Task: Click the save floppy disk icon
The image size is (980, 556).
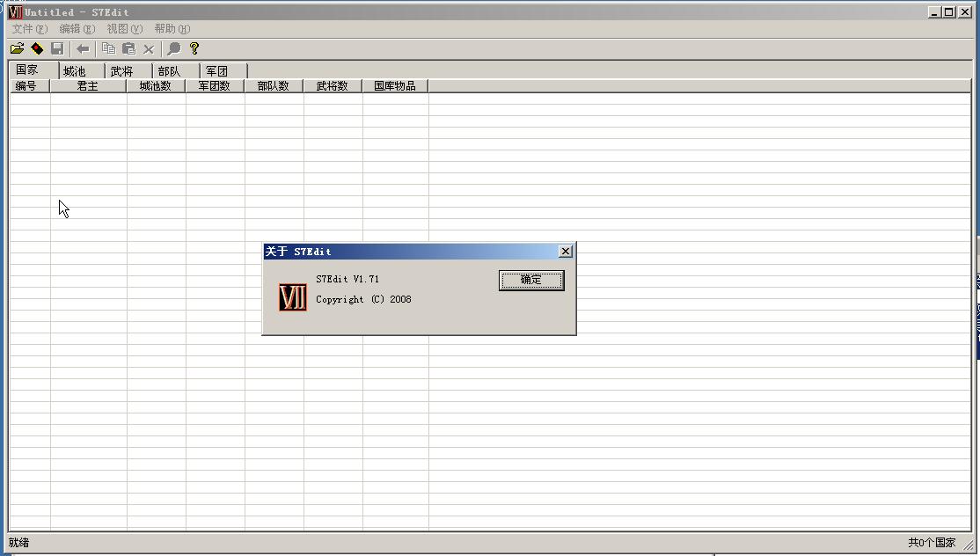Action: (57, 48)
